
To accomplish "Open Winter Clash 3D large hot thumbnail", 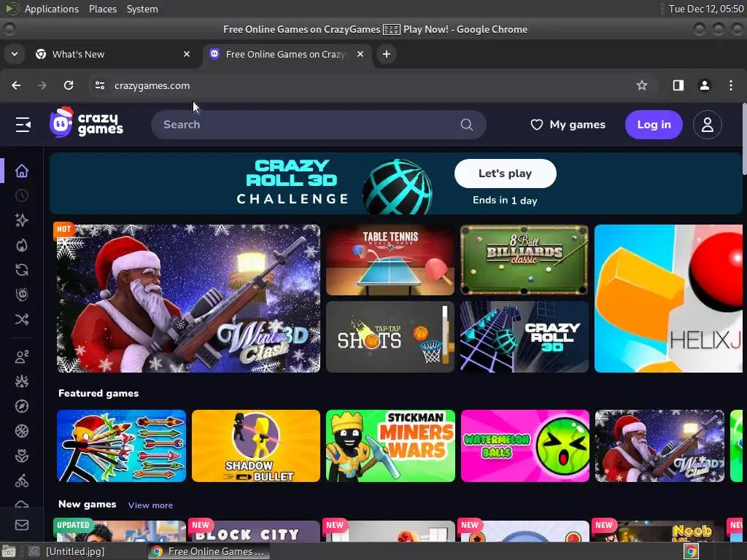I will coord(189,298).
